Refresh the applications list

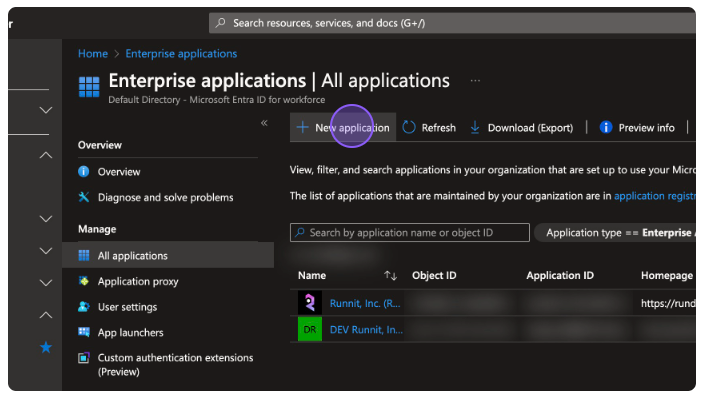(x=429, y=128)
